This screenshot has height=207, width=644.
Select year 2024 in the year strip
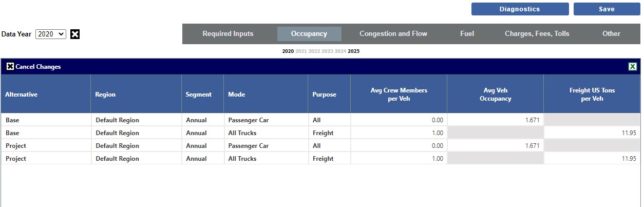click(340, 51)
